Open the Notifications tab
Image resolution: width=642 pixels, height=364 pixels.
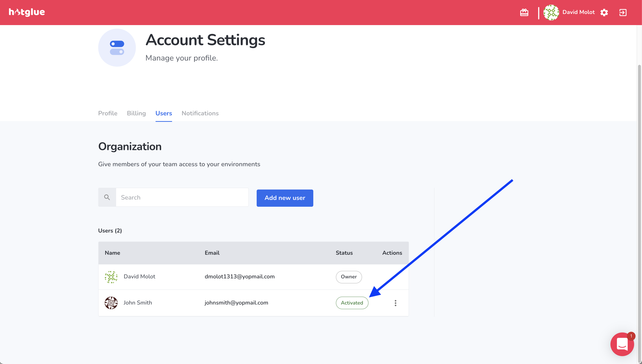[x=200, y=113]
